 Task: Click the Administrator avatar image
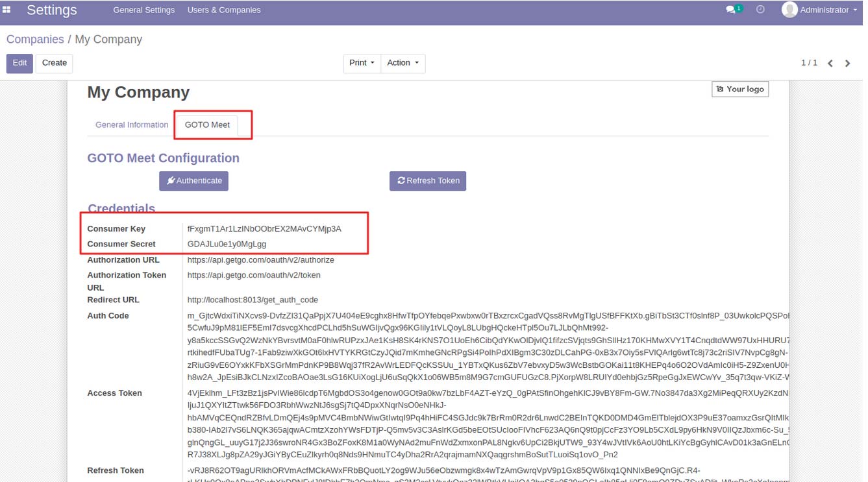tap(789, 10)
